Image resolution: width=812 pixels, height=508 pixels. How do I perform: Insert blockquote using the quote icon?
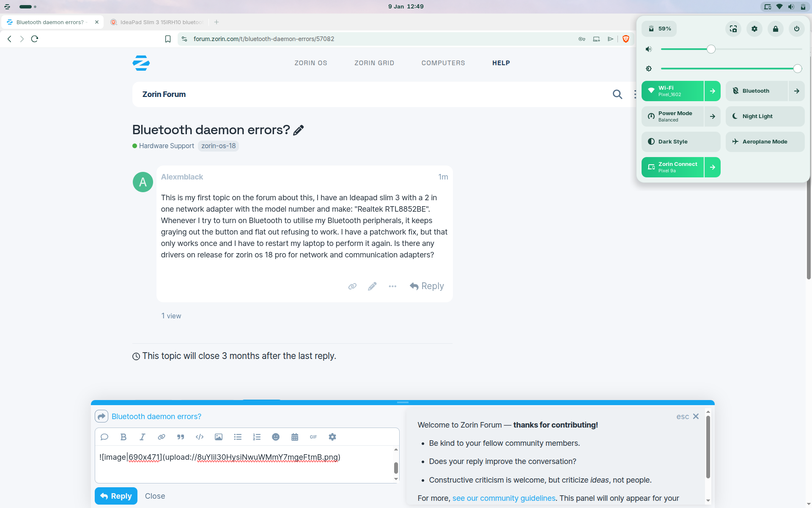coord(181,437)
